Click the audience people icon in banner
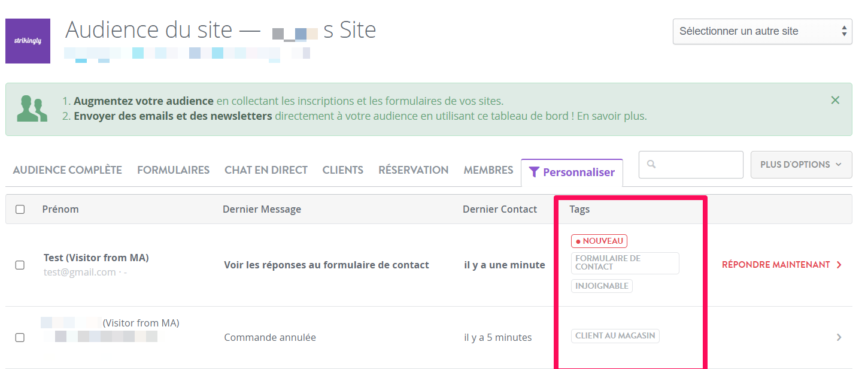The width and height of the screenshot is (868, 369). point(32,108)
